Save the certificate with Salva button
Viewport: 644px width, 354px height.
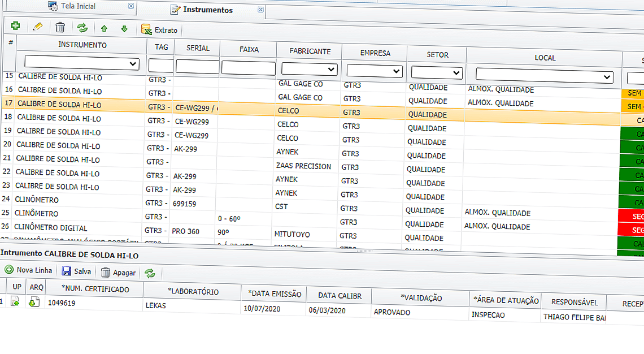click(x=76, y=271)
